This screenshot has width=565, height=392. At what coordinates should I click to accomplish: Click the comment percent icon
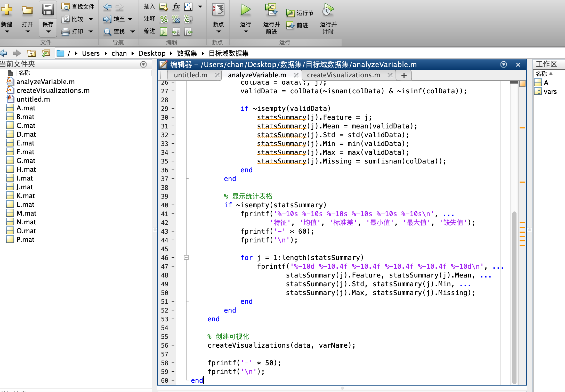point(164,19)
